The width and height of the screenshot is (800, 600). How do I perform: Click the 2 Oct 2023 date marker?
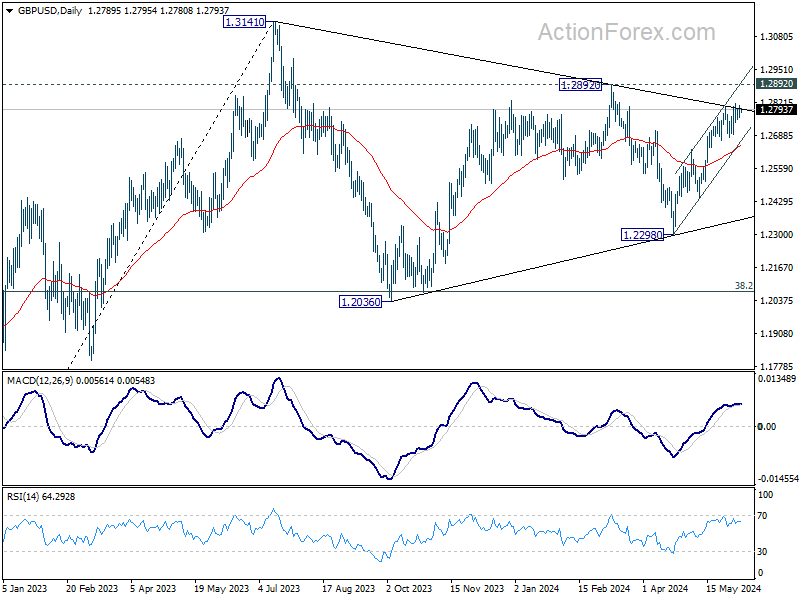click(x=410, y=588)
